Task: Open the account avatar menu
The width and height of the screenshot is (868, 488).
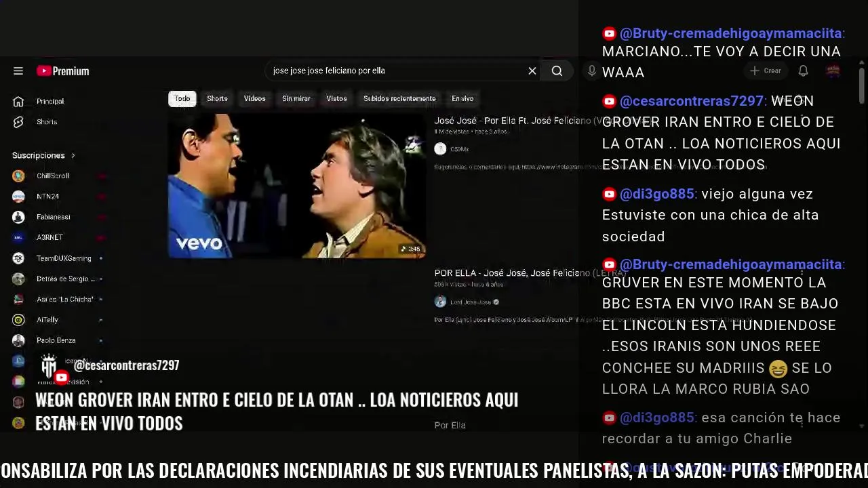Action: click(833, 71)
